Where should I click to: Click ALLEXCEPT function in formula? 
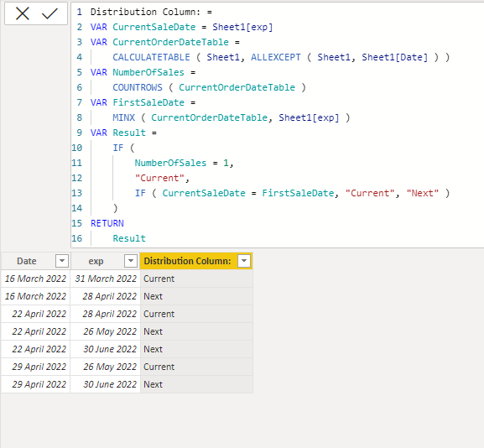(276, 57)
